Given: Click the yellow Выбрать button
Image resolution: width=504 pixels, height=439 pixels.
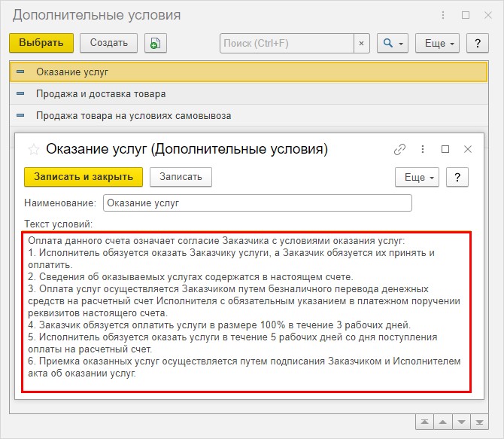Looking at the screenshot, I should click(41, 43).
